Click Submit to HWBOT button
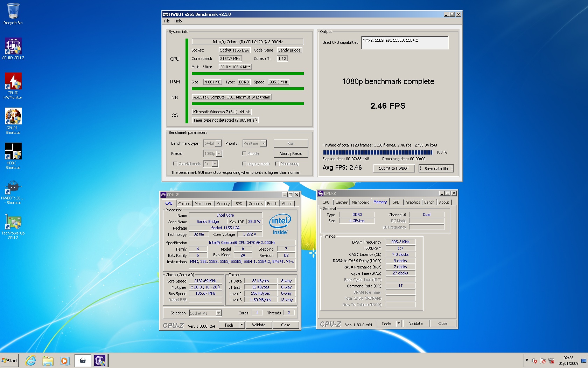 (394, 168)
